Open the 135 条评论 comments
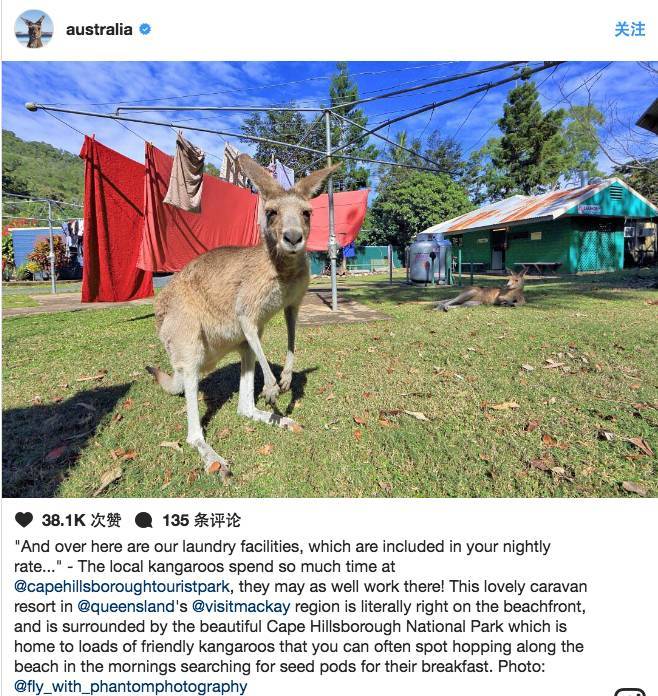This screenshot has height=696, width=658. 201,520
